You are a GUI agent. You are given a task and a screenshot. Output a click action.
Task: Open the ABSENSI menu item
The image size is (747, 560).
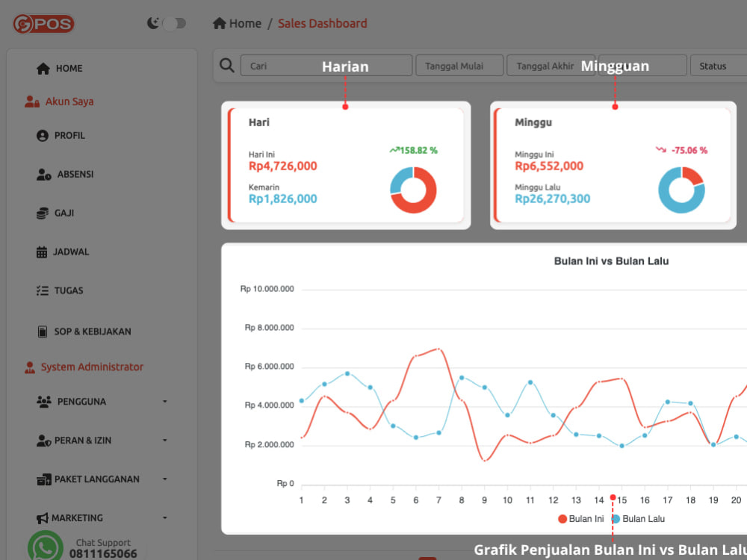tap(75, 174)
